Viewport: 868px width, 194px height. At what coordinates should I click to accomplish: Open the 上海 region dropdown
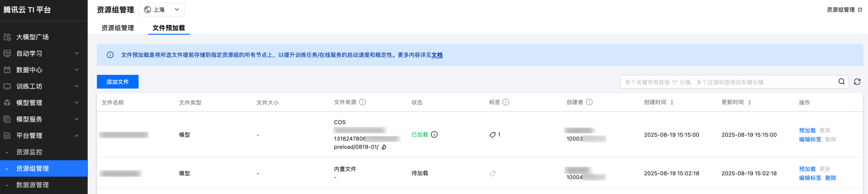pyautogui.click(x=162, y=10)
